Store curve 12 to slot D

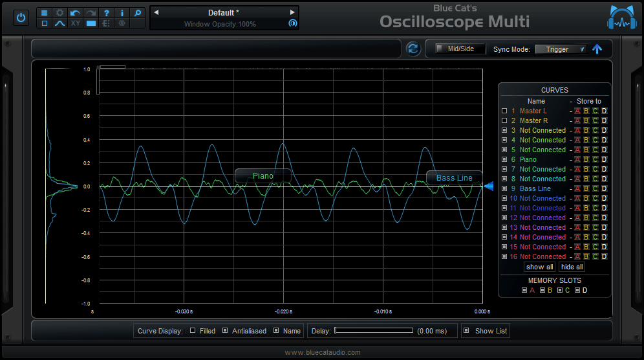coord(604,218)
